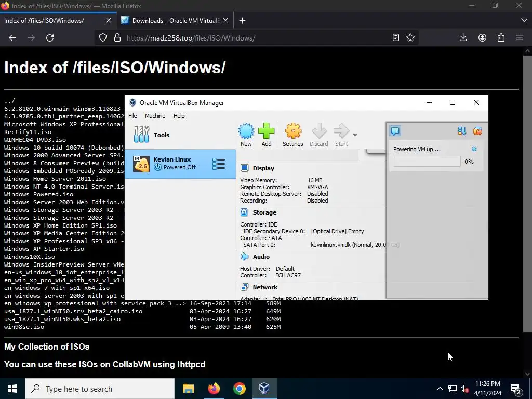Cancel the Powering VM up progress
532x399 pixels.
coord(474,149)
